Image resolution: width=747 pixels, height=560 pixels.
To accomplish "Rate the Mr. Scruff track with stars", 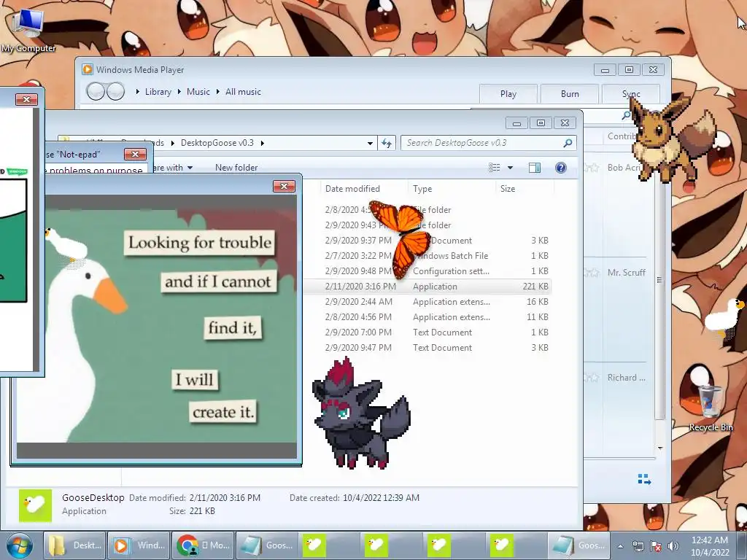I will coord(592,273).
